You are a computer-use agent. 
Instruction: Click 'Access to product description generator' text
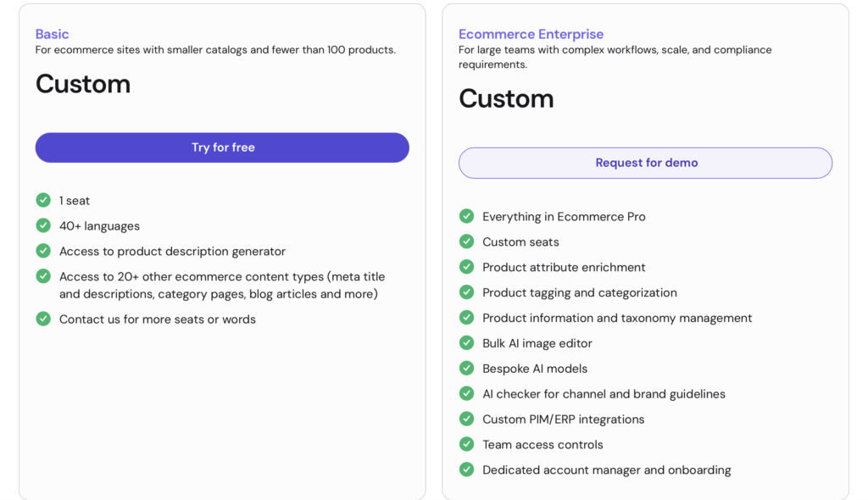click(x=172, y=252)
